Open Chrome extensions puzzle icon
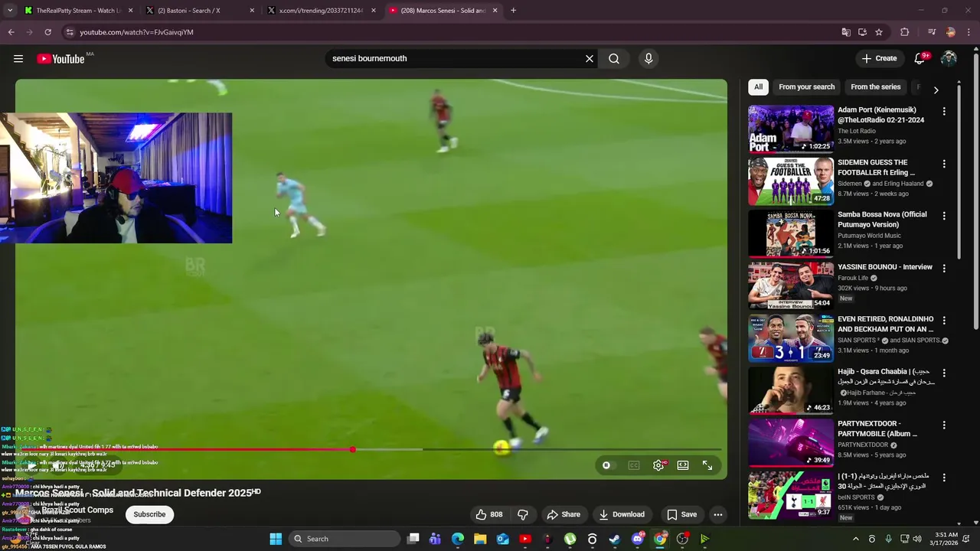Viewport: 980px width, 551px height. 904,32
